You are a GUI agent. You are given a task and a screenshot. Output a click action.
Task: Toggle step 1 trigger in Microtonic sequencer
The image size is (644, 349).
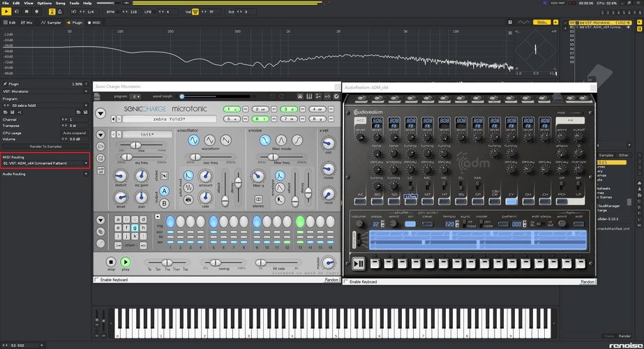tap(170, 221)
